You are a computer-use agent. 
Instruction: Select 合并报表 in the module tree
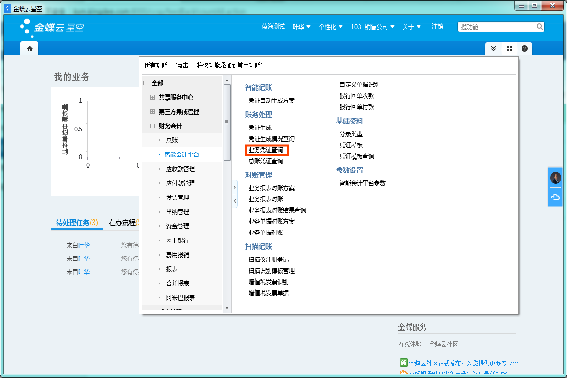point(178,283)
